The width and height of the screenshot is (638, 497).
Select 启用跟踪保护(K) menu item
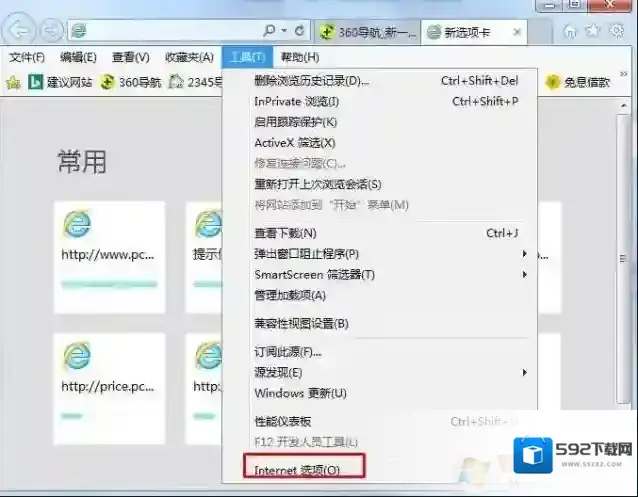coord(380,122)
